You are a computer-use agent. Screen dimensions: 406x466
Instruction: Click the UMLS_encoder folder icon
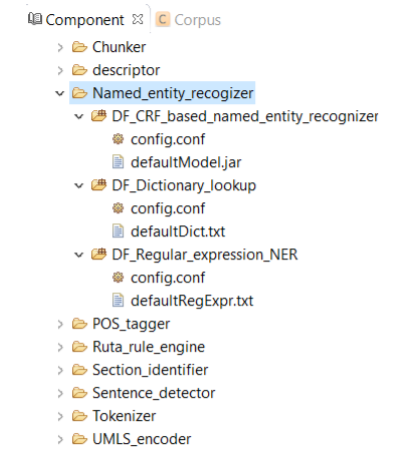tap(79, 439)
